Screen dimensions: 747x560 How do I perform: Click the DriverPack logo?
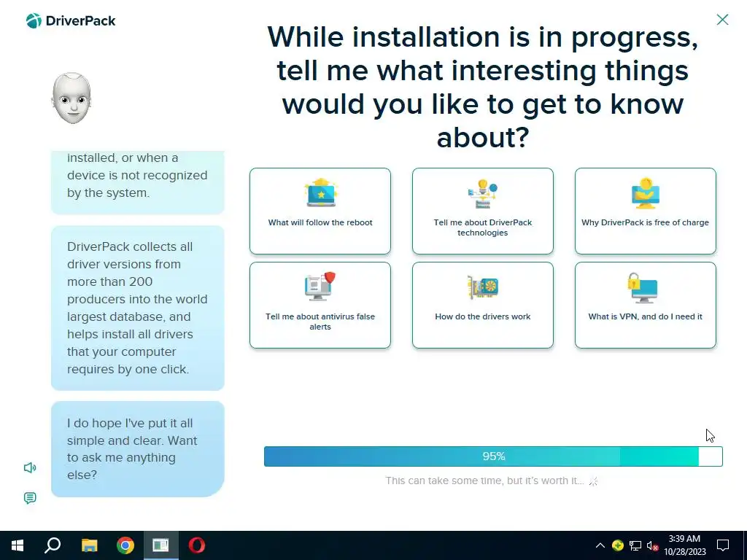coord(71,21)
